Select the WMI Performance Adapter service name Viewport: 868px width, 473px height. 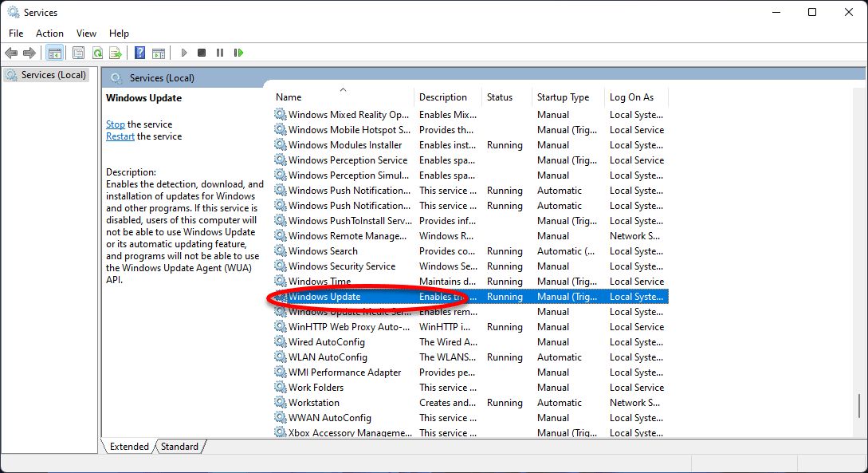click(344, 372)
